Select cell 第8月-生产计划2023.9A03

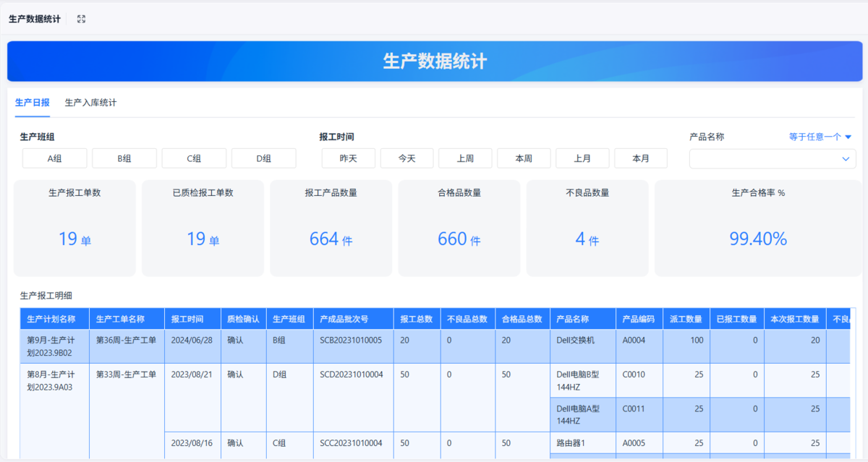54,411
